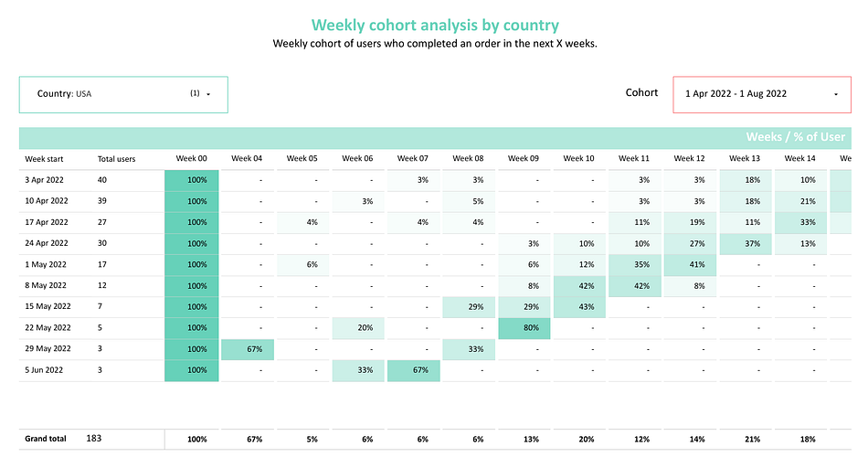The height and width of the screenshot is (457, 868).
Task: Select the 37% cell in Week 13
Action: [x=746, y=244]
